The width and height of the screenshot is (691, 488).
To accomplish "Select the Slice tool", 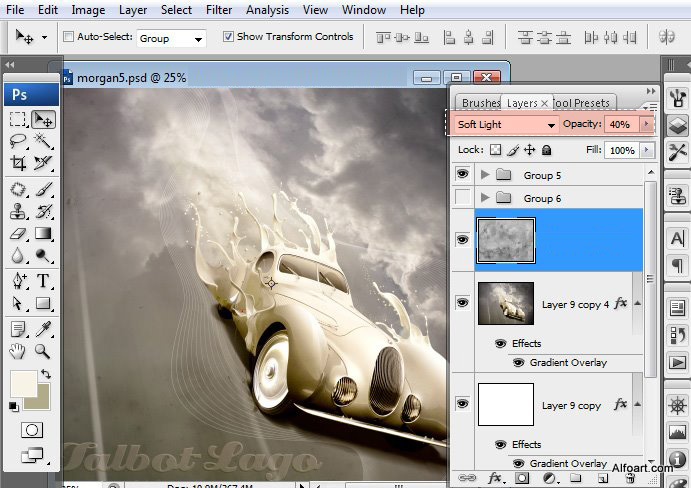I will pos(43,163).
